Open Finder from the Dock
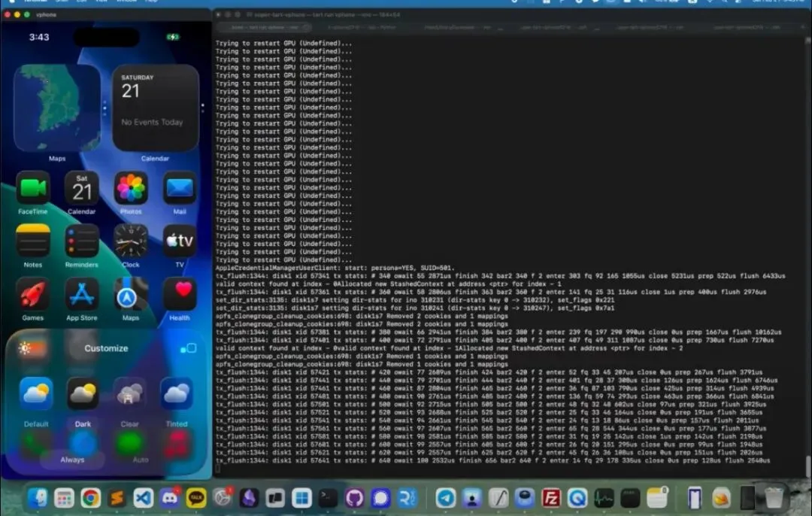812x516 pixels. 38,498
